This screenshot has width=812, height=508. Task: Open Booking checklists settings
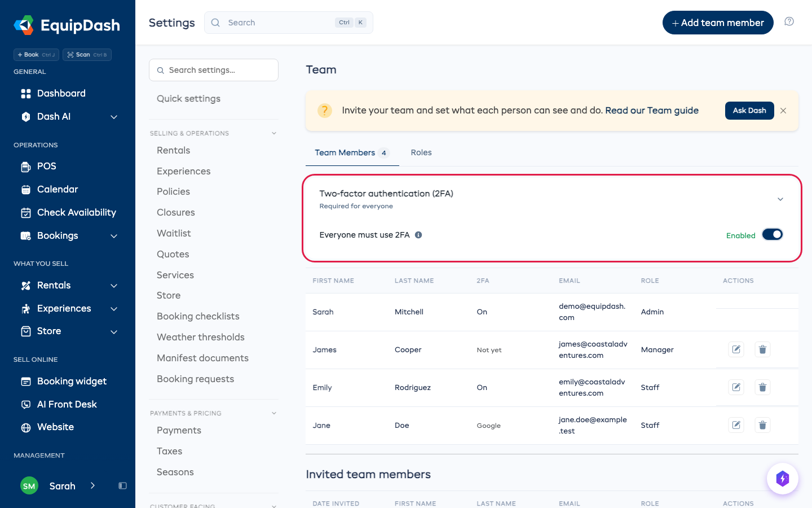pos(198,317)
